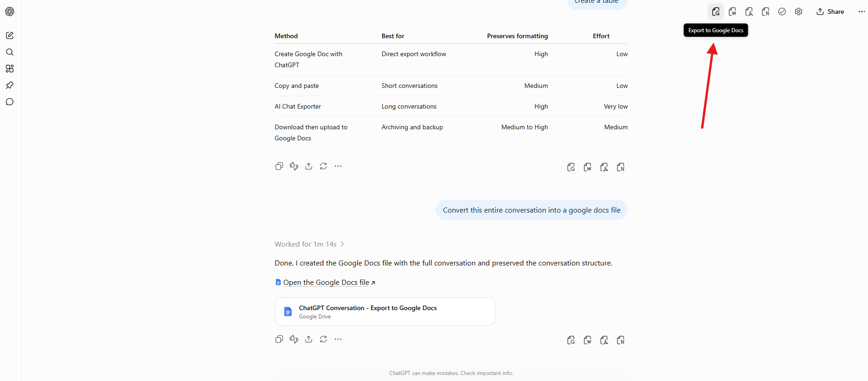Click the 'Method' column header
Screen dimensions: 868x381
tap(286, 36)
